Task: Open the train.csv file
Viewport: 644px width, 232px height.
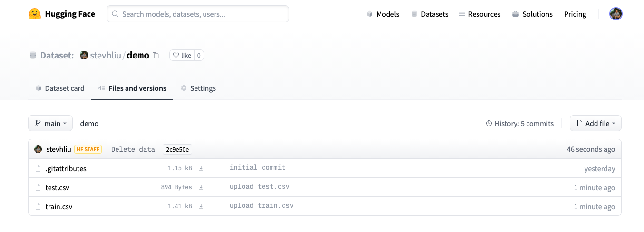Action: click(59, 207)
